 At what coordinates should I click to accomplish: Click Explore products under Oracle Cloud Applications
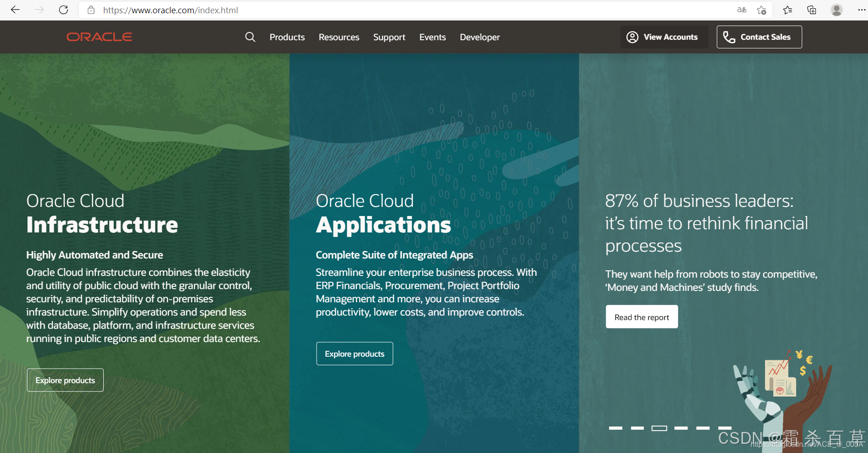355,353
